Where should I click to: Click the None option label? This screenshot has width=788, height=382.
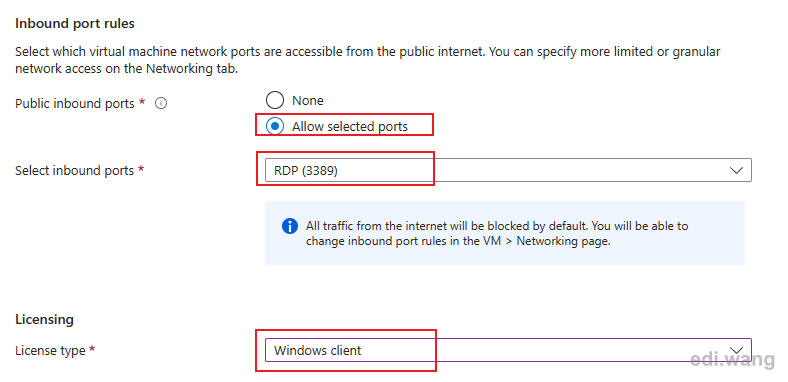point(308,101)
